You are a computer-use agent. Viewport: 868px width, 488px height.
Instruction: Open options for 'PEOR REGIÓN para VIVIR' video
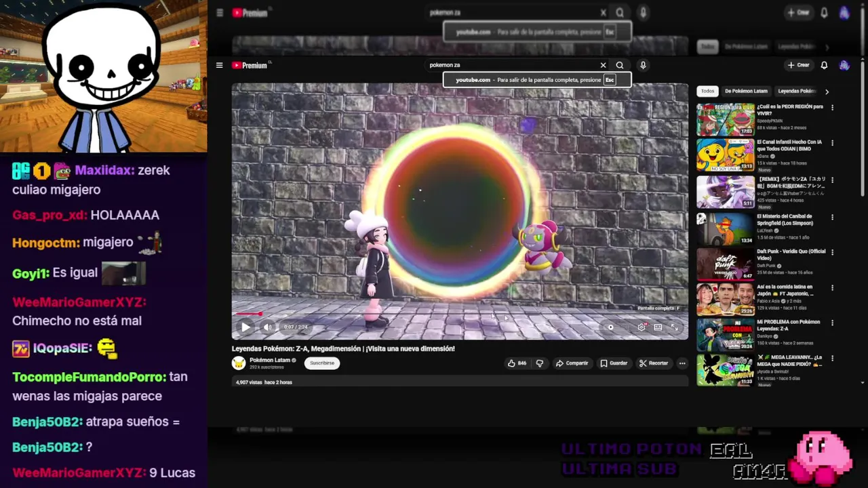[832, 107]
